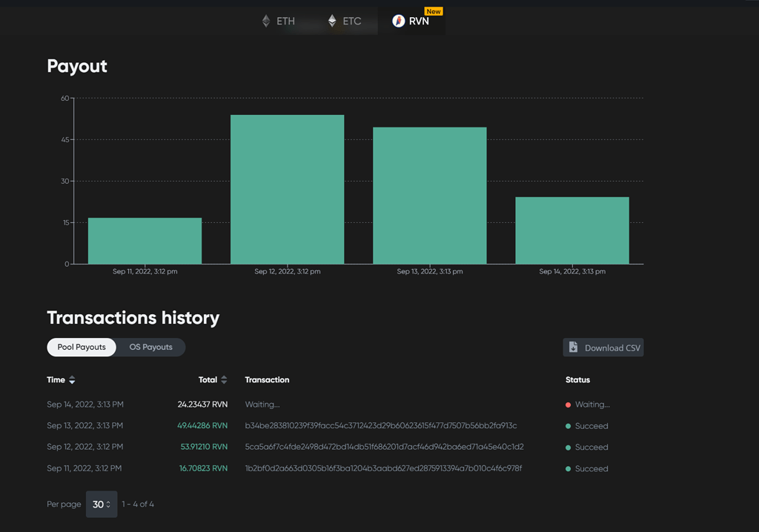Click the Download CSV file icon
This screenshot has height=532, width=759.
point(573,347)
